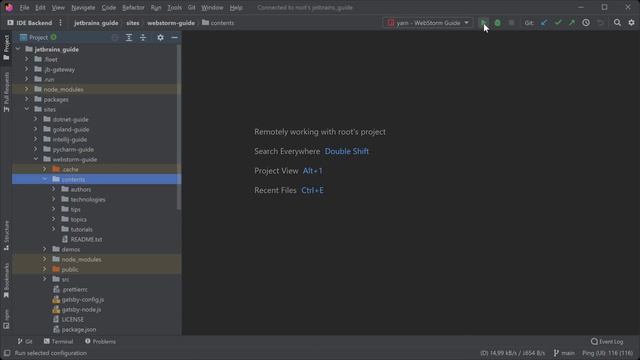This screenshot has height=360, width=640.
Task: Click jetbrains guide breadcrumb
Action: [96, 23]
